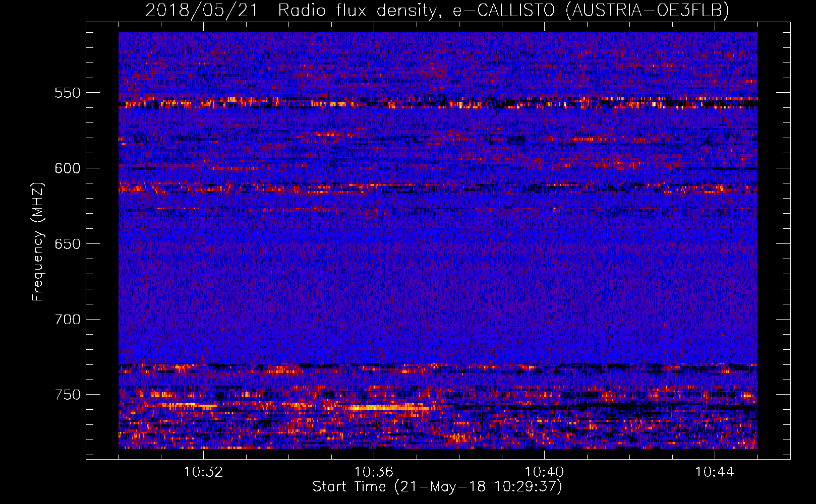Click the 'Frequency (MHZ)' axis label
This screenshot has width=816, height=504.
(x=38, y=241)
